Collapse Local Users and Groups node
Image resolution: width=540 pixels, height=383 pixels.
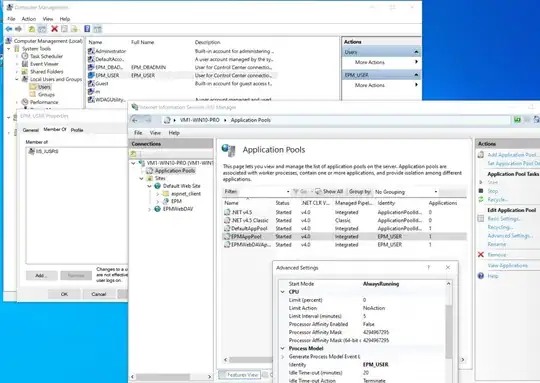(17, 79)
